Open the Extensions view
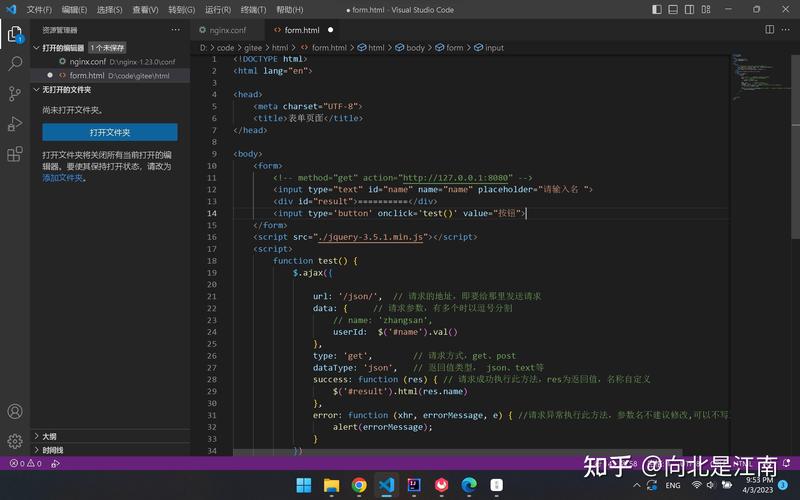Viewport: 800px width, 500px height. pos(15,154)
